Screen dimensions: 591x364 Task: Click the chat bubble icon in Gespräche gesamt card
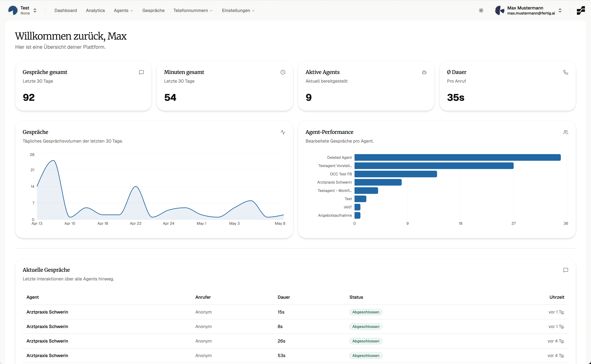click(141, 72)
